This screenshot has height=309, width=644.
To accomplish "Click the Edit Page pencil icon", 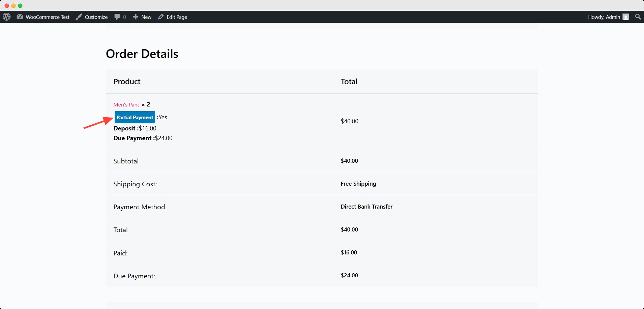I will tap(161, 17).
